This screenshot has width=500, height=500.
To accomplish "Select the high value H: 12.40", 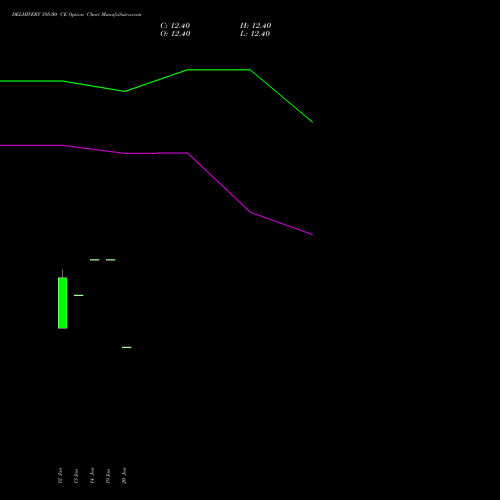I will coord(256,26).
